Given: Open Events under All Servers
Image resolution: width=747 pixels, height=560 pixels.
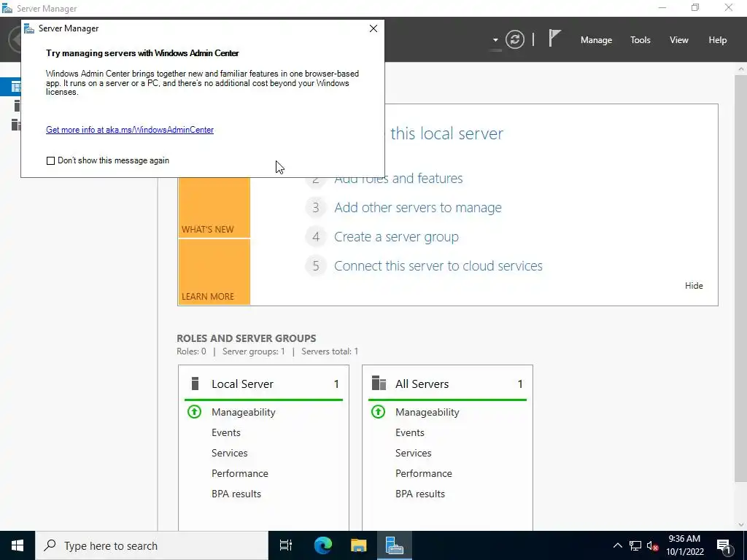Looking at the screenshot, I should (410, 432).
